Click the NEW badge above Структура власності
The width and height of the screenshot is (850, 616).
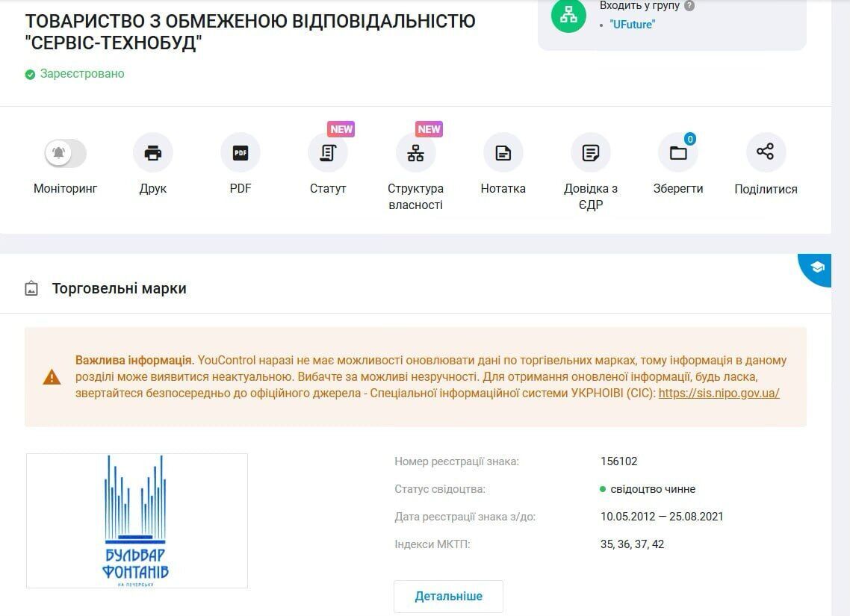pos(429,129)
